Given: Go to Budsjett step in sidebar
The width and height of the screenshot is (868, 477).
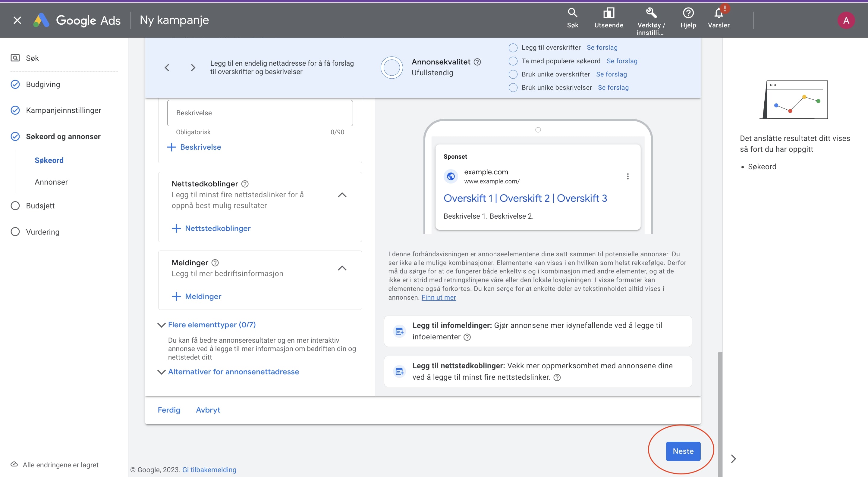Looking at the screenshot, I should (40, 206).
